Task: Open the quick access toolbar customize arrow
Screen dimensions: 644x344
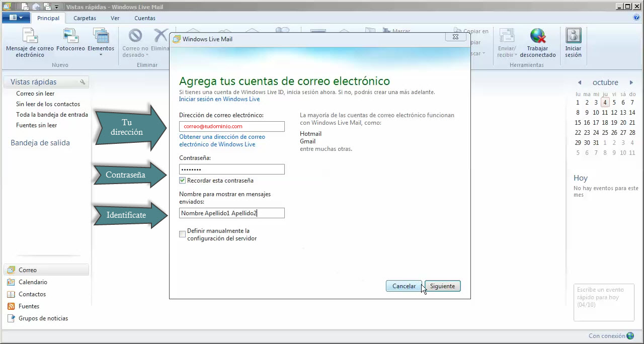Action: click(56, 7)
